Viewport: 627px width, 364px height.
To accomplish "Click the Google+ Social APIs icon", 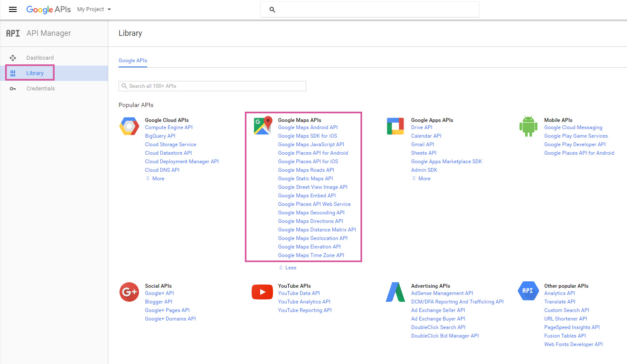I will (x=129, y=292).
